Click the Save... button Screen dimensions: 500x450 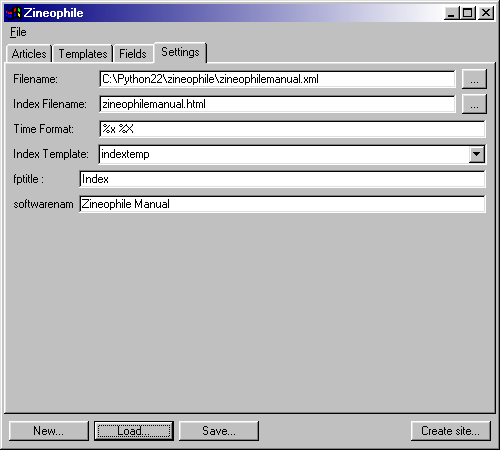click(219, 431)
